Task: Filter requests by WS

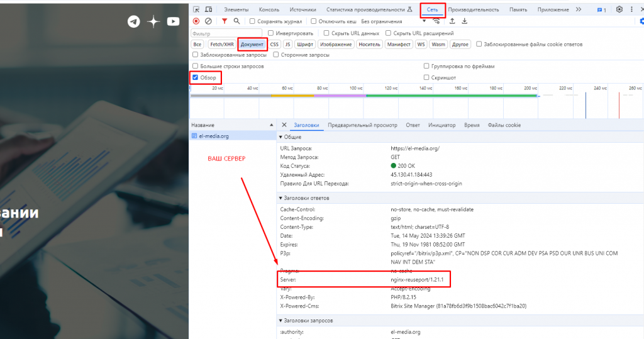Action: tap(421, 45)
